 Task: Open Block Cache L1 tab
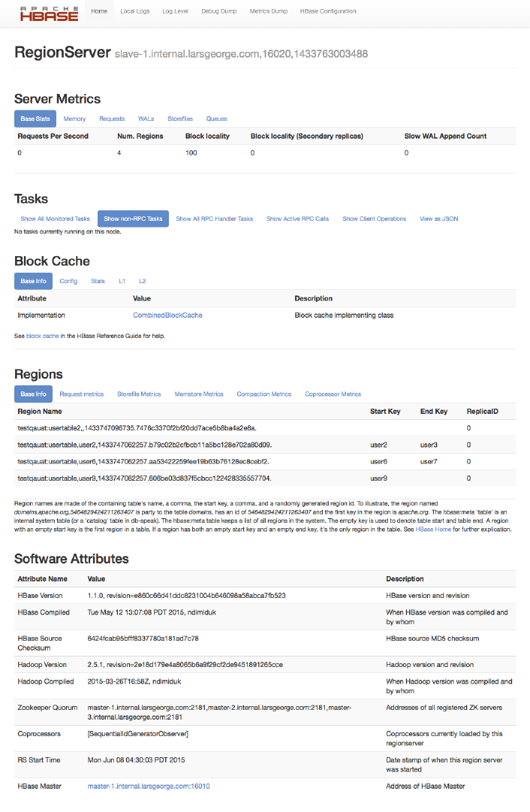click(122, 281)
